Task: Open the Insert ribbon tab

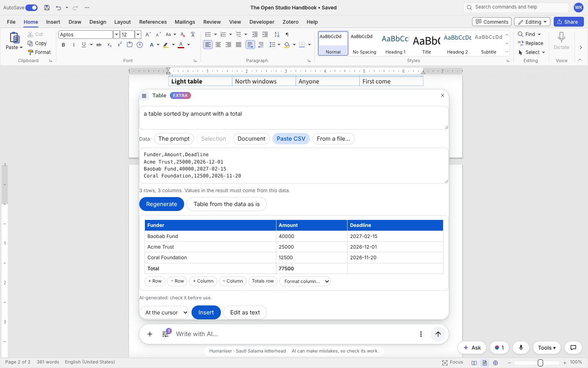Action: [53, 22]
